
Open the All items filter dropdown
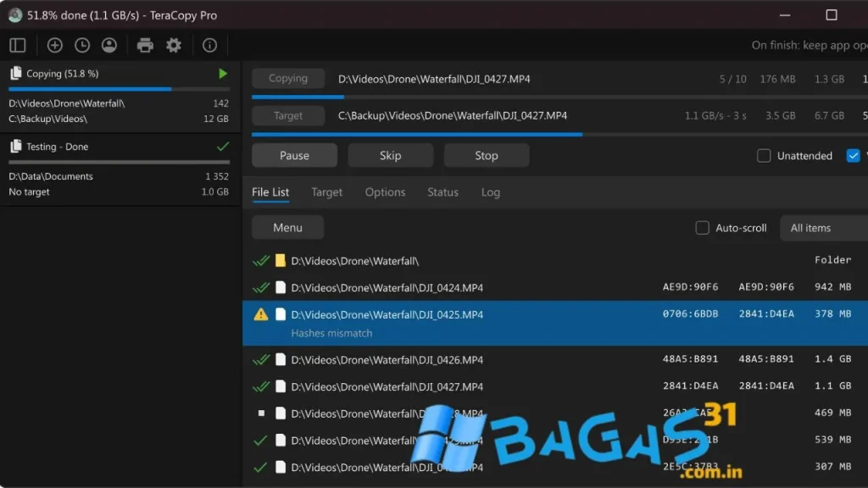click(x=824, y=228)
